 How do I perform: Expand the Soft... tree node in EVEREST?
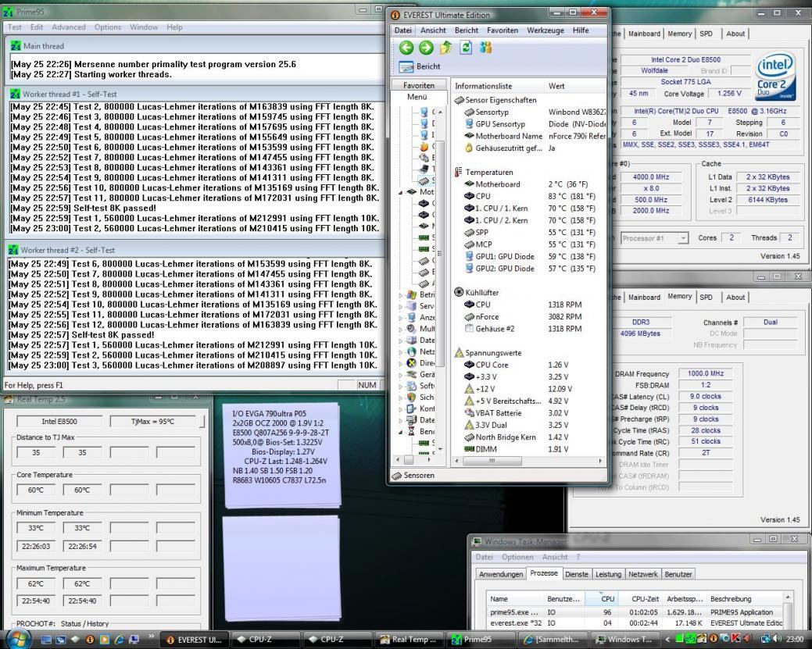pyautogui.click(x=402, y=386)
